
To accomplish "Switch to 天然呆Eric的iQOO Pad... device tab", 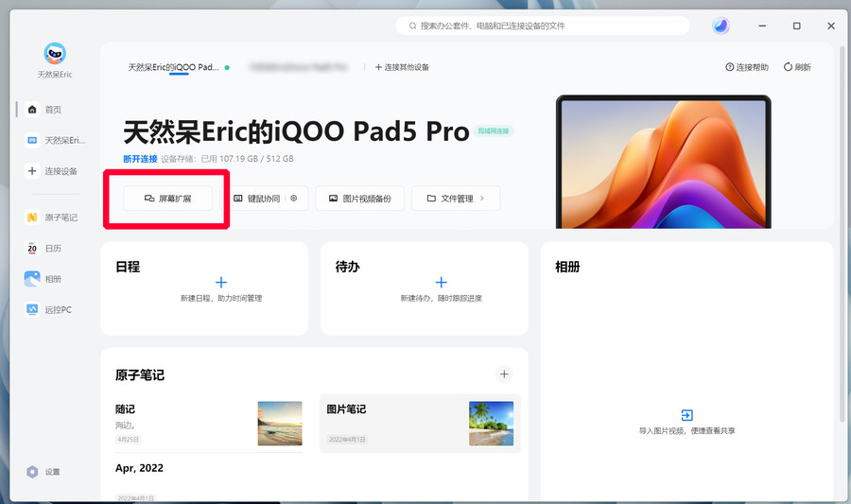I will (174, 67).
